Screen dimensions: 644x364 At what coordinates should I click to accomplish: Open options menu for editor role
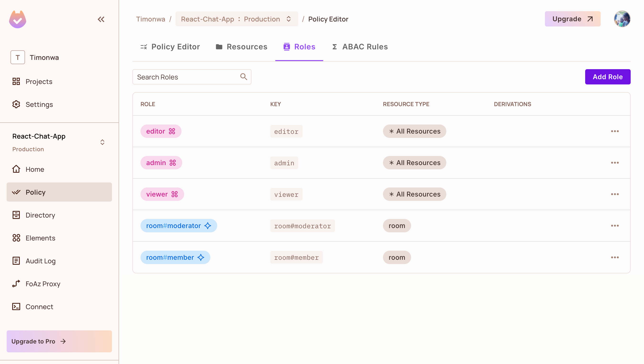point(614,131)
